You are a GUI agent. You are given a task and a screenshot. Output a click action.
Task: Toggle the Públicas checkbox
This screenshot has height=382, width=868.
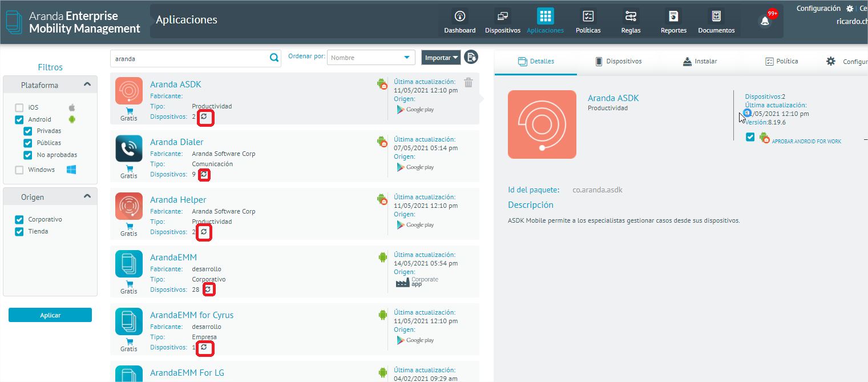pos(27,143)
